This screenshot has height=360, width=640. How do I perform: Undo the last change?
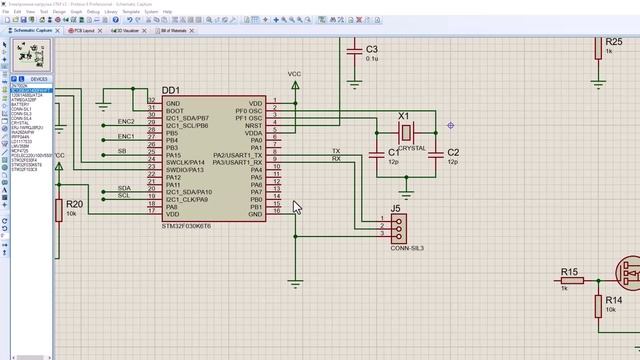pyautogui.click(x=129, y=20)
